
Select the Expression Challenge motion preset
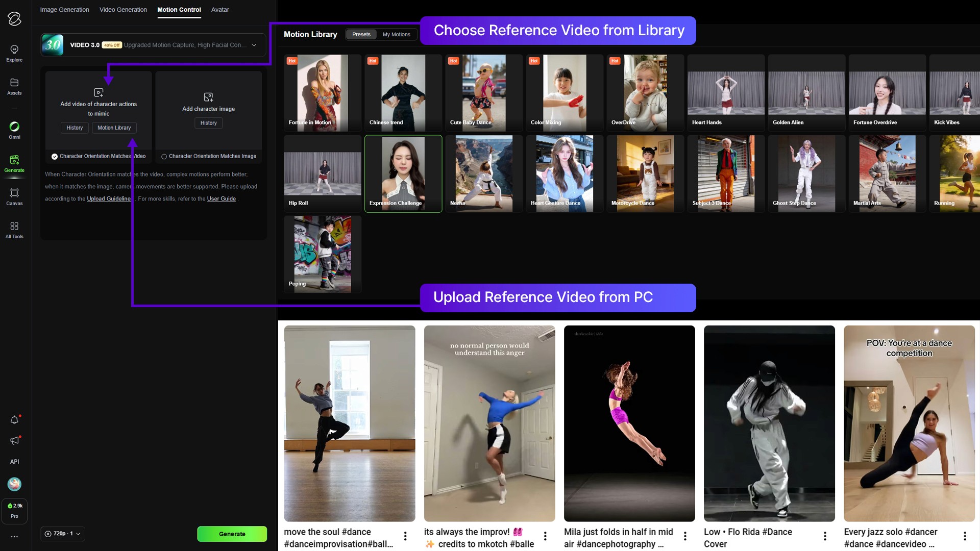click(403, 173)
